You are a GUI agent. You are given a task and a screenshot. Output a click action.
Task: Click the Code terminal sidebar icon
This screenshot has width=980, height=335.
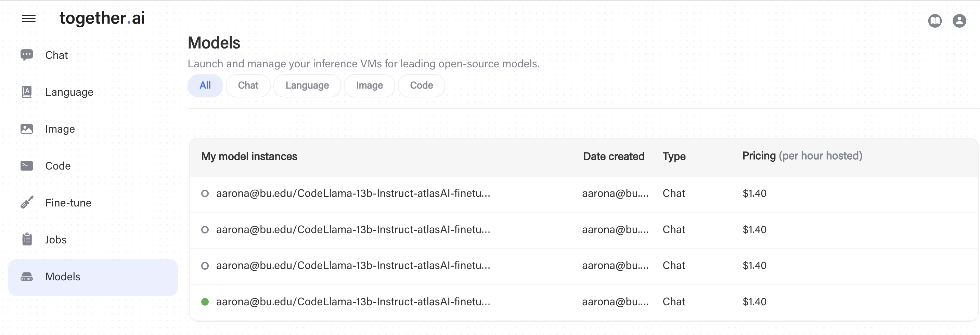tap(27, 166)
